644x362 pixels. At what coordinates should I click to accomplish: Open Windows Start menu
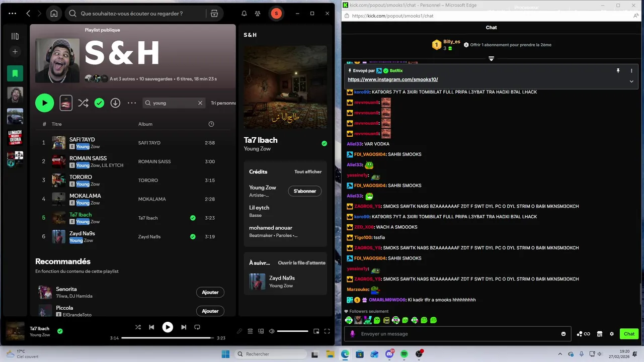(225, 354)
